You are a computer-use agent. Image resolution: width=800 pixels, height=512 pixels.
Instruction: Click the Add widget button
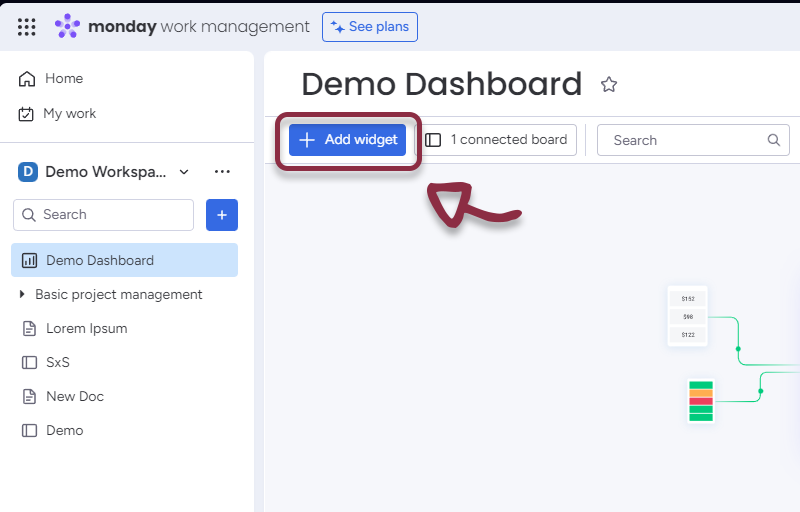(x=348, y=140)
